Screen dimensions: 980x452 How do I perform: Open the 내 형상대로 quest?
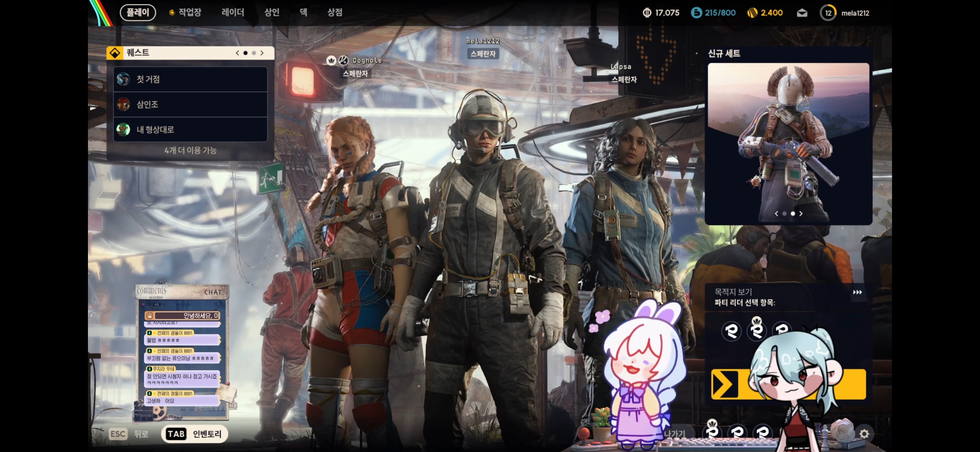(190, 130)
